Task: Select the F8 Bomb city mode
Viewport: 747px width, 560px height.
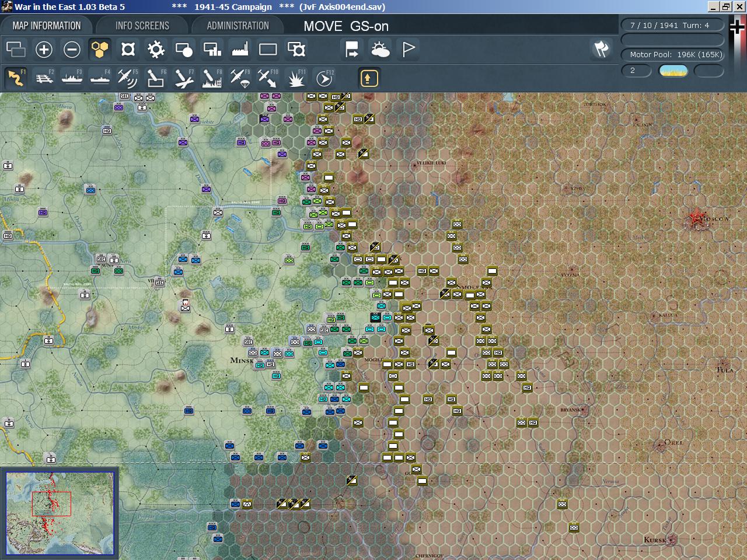Action: point(212,78)
